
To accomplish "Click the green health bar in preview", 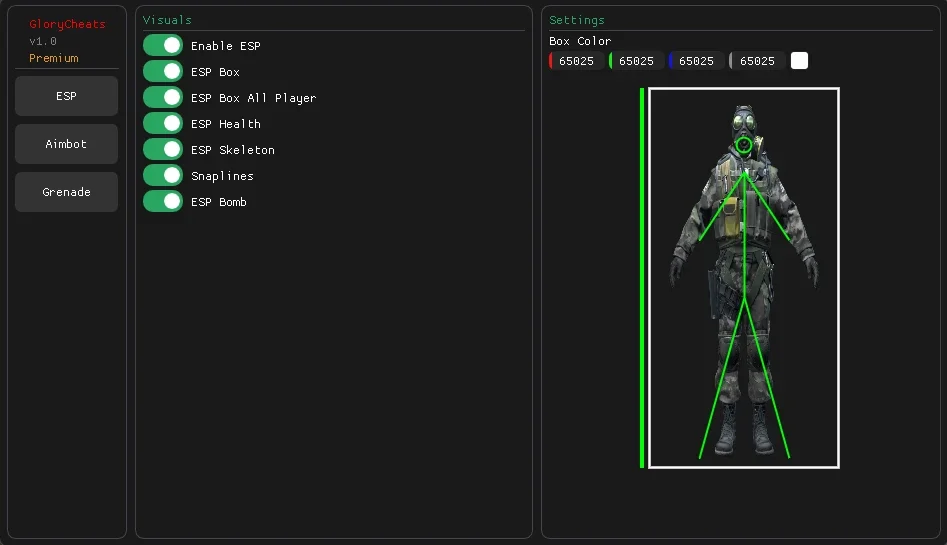I will (x=642, y=278).
